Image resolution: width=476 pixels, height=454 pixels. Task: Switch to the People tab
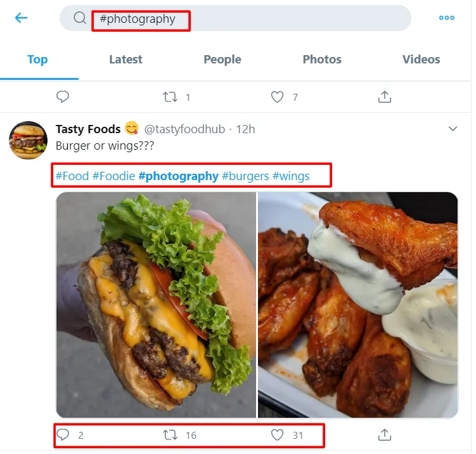222,60
